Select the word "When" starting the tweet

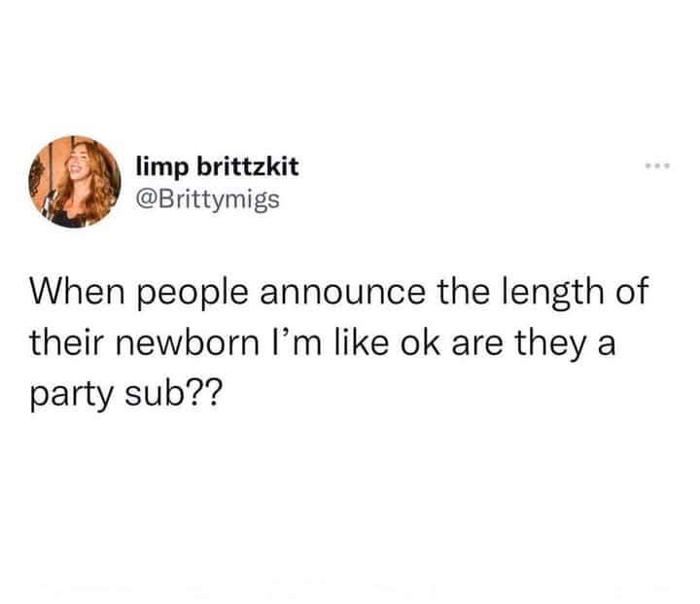click(x=77, y=292)
